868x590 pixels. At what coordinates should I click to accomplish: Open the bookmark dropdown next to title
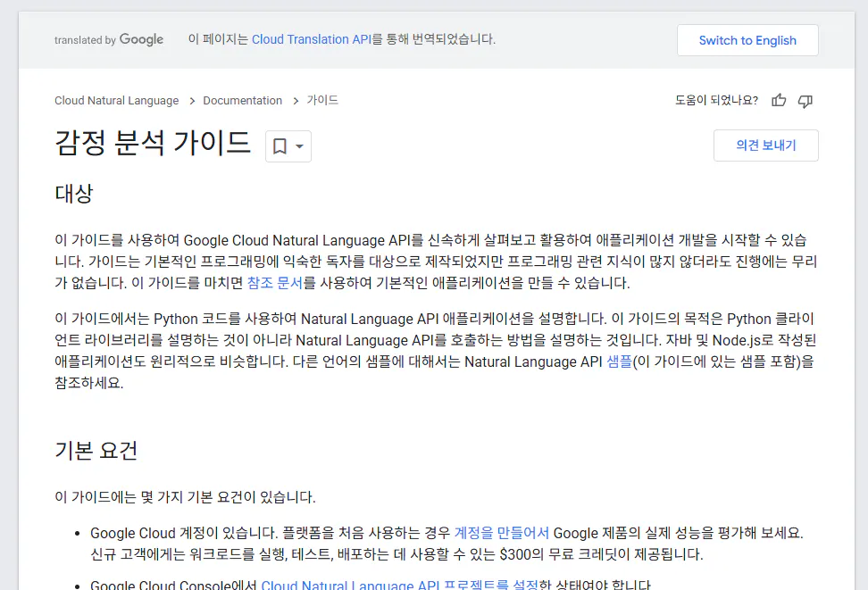pos(288,146)
